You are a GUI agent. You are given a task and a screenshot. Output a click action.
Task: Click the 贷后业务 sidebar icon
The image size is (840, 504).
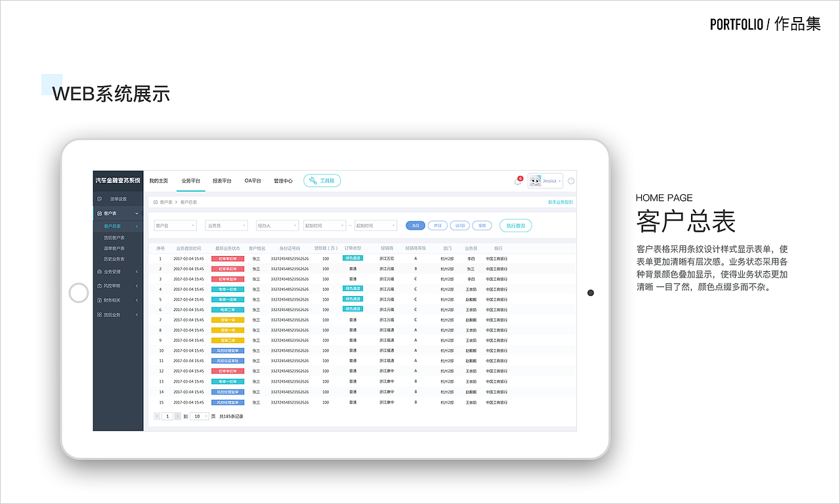tap(99, 315)
